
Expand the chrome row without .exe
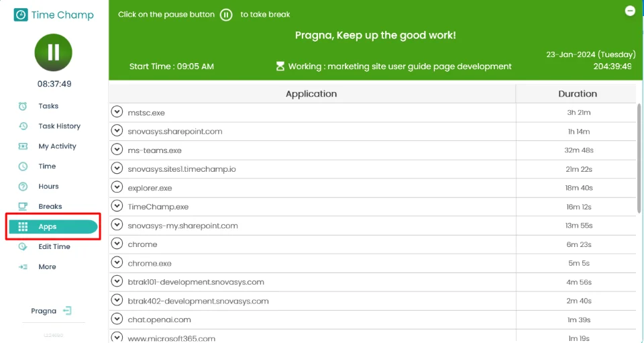point(117,244)
